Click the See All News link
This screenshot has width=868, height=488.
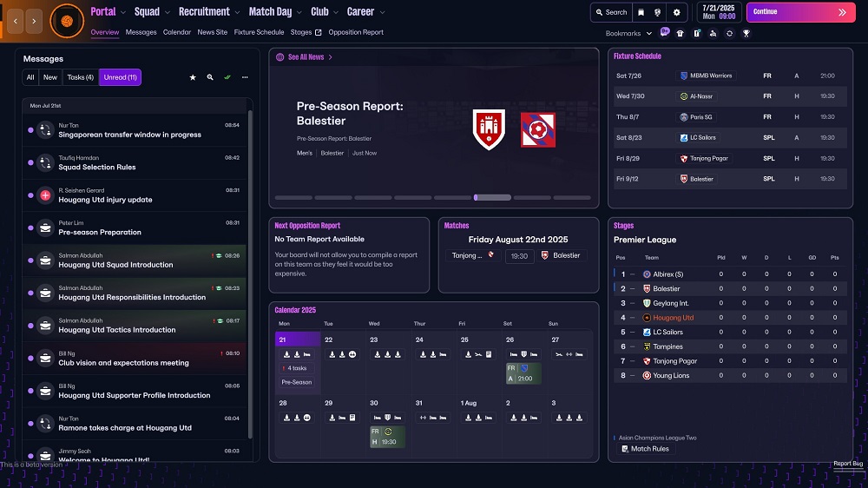tap(305, 57)
